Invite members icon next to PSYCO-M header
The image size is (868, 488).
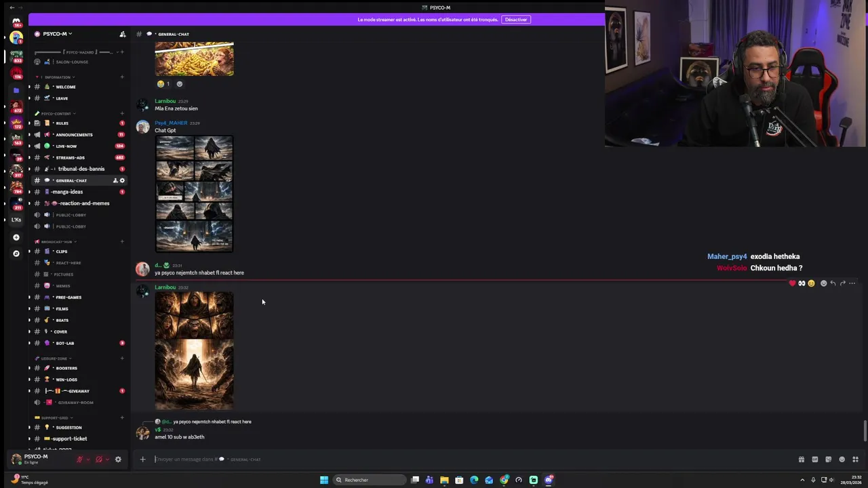(122, 34)
